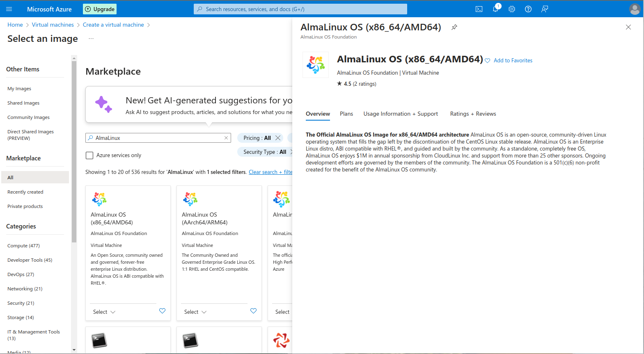
Task: Open the Help question mark menu
Action: (x=528, y=9)
